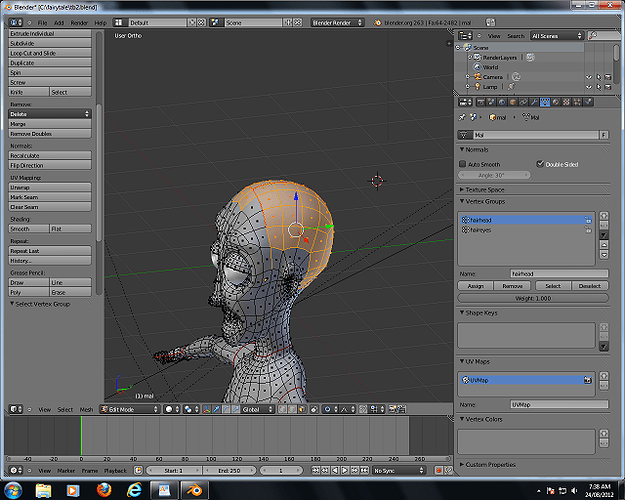Open the Mesh menu in 3D view header

click(86, 409)
